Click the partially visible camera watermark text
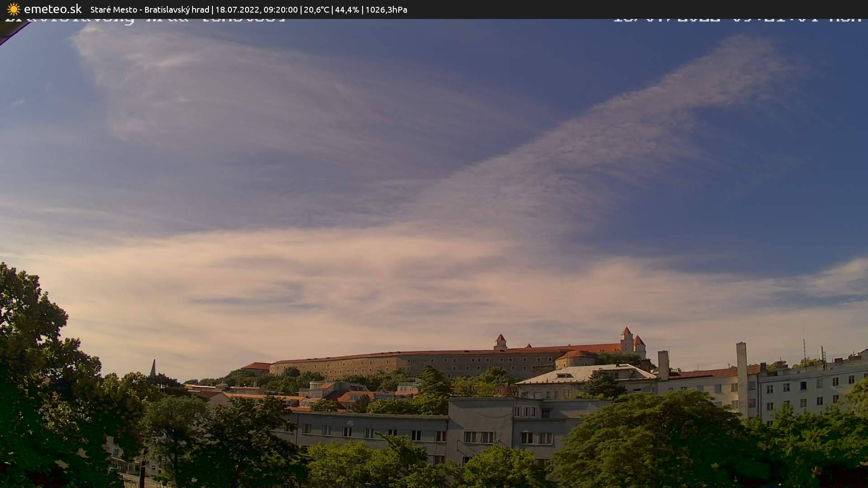The image size is (868, 488). [145, 19]
